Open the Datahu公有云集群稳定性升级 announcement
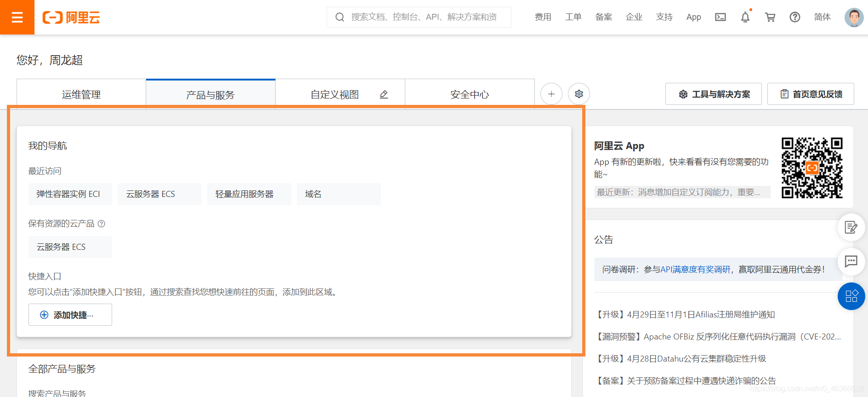The image size is (868, 397). click(680, 359)
